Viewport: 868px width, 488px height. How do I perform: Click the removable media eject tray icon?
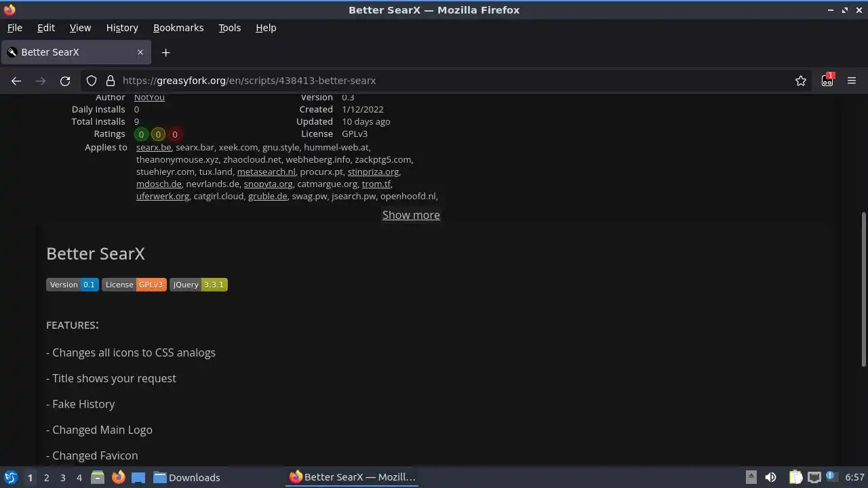pos(751,477)
